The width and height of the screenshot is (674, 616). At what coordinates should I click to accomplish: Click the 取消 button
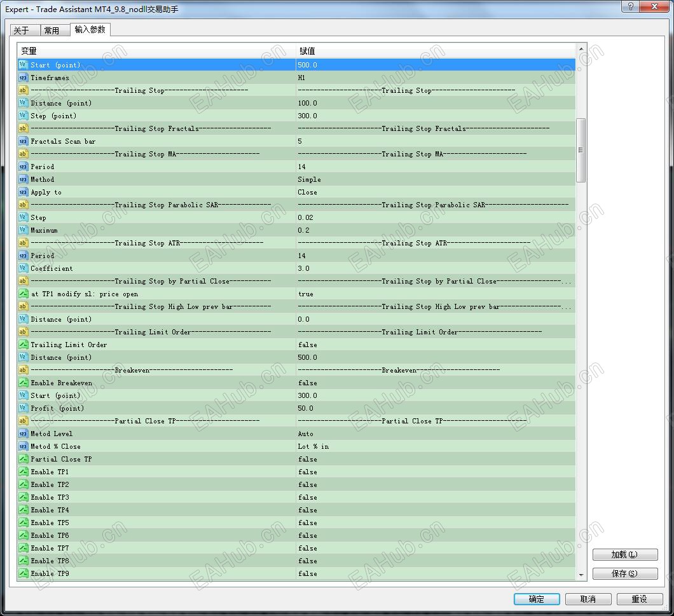[x=588, y=599]
